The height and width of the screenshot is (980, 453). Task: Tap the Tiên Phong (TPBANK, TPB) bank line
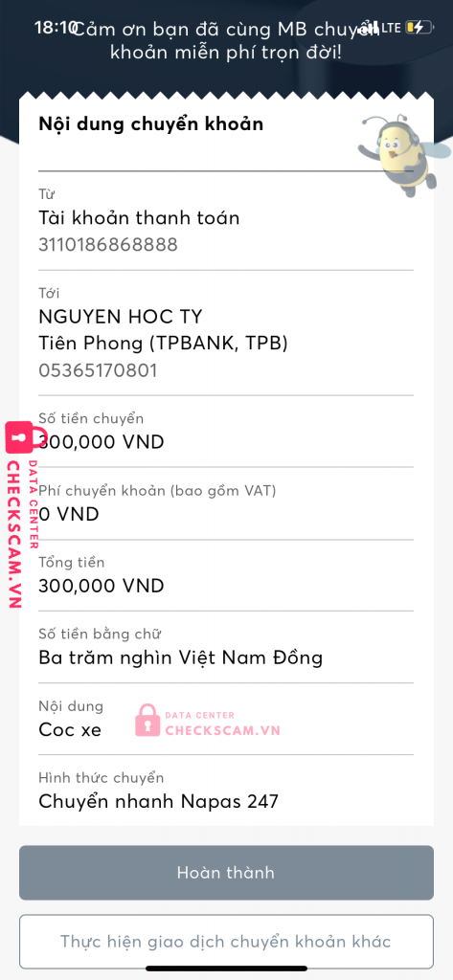point(164,344)
